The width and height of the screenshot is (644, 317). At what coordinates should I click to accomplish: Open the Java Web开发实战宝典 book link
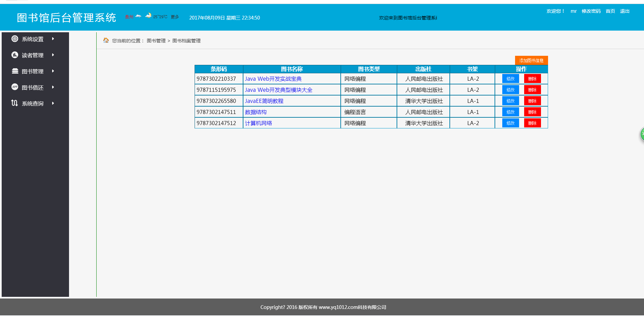pyautogui.click(x=273, y=79)
